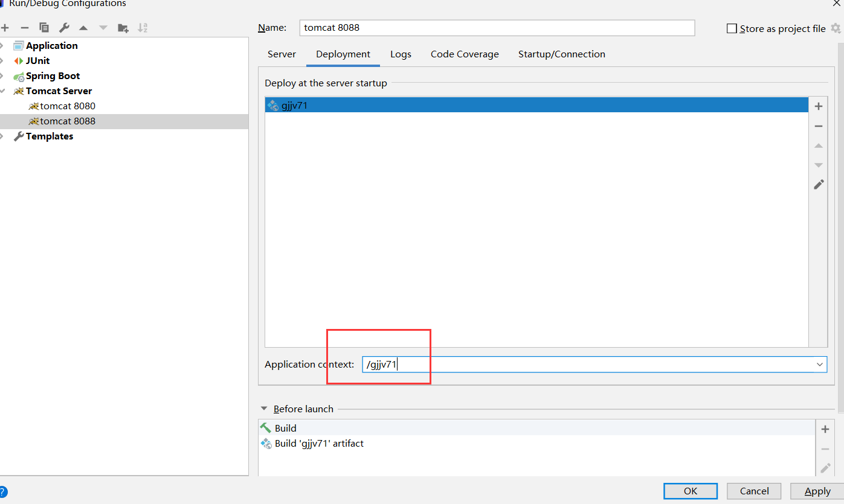Confirm with the OK button
Image resolution: width=844 pixels, height=504 pixels.
coord(691,491)
